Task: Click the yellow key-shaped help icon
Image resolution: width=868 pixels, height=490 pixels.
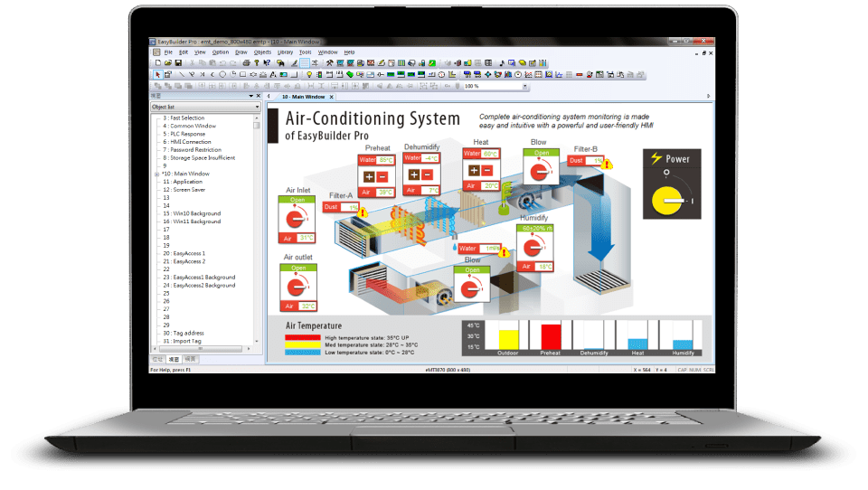Action: [256, 62]
